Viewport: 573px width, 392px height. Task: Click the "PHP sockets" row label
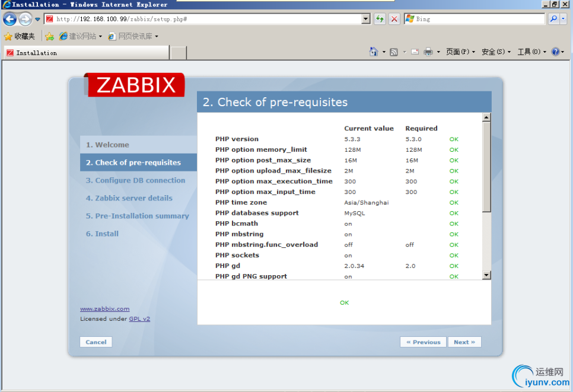point(237,256)
